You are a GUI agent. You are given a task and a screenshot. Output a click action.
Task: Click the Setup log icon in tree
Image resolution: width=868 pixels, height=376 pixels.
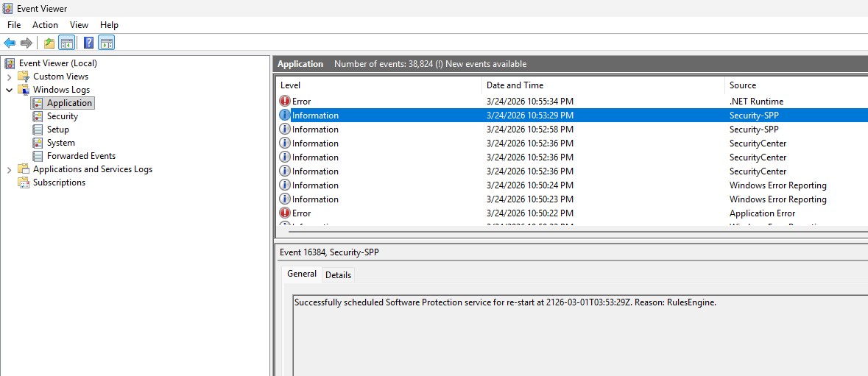[38, 130]
